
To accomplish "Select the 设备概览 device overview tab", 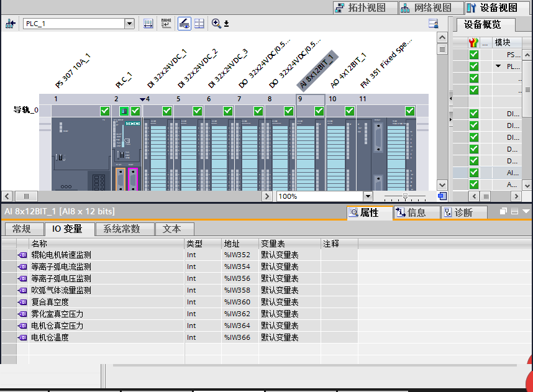I will (x=485, y=24).
